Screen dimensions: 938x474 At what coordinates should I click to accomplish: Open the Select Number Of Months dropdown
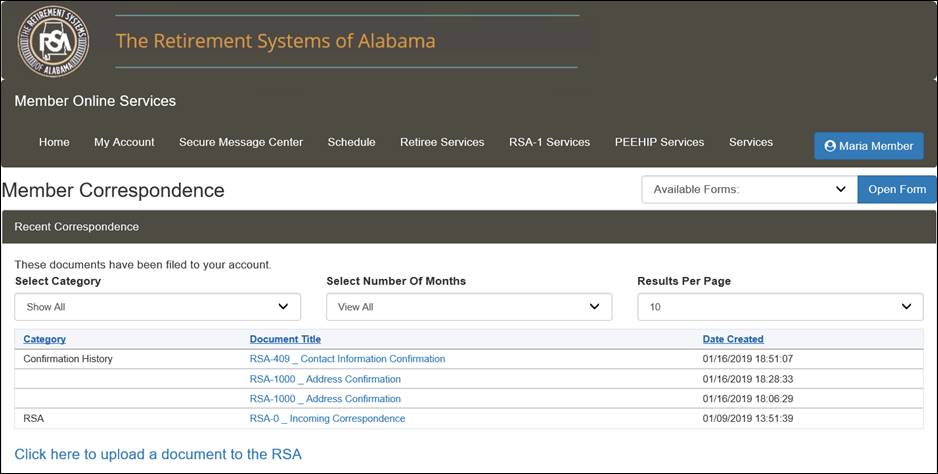tap(469, 307)
